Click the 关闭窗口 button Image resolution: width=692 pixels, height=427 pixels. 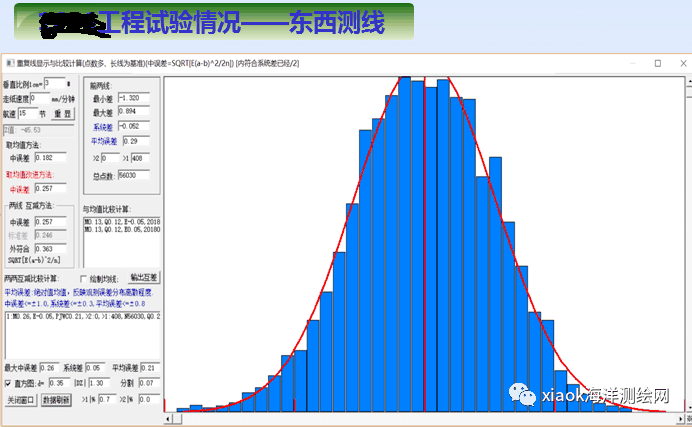pyautogui.click(x=20, y=399)
